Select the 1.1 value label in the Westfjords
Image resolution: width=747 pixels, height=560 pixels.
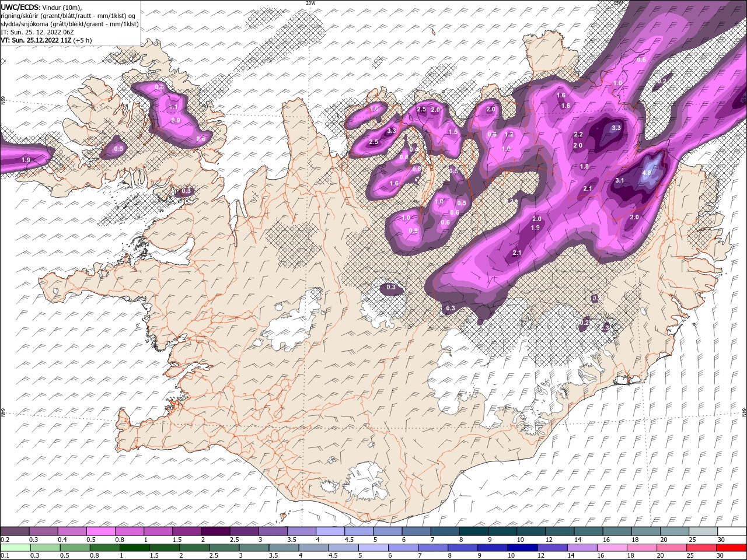(x=173, y=107)
